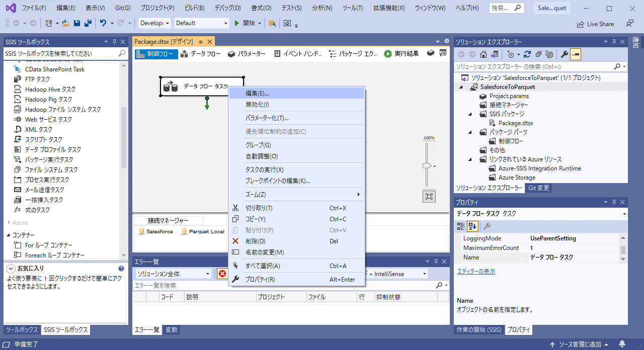Click the save all toolbar icon

point(88,23)
